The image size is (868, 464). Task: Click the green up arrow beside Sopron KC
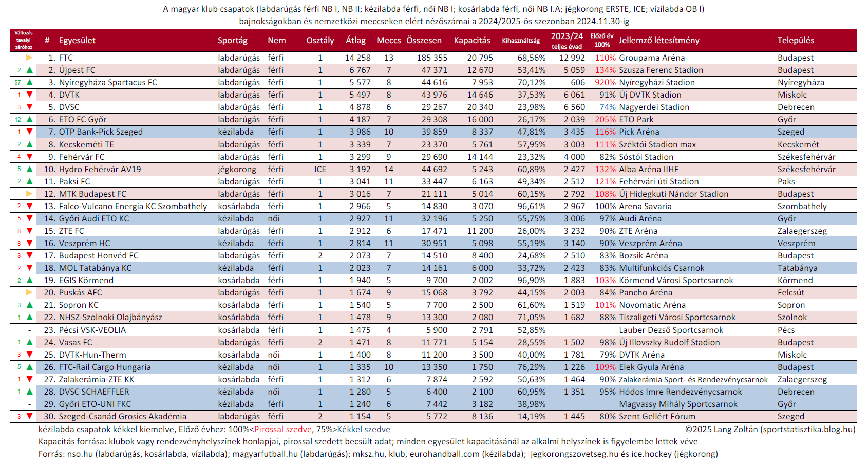[29, 305]
